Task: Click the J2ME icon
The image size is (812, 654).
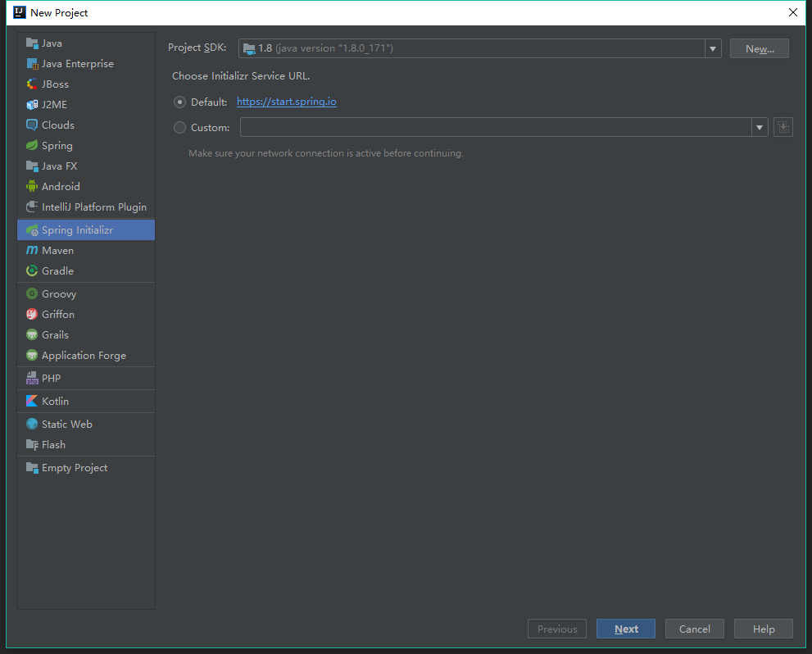Action: click(32, 105)
